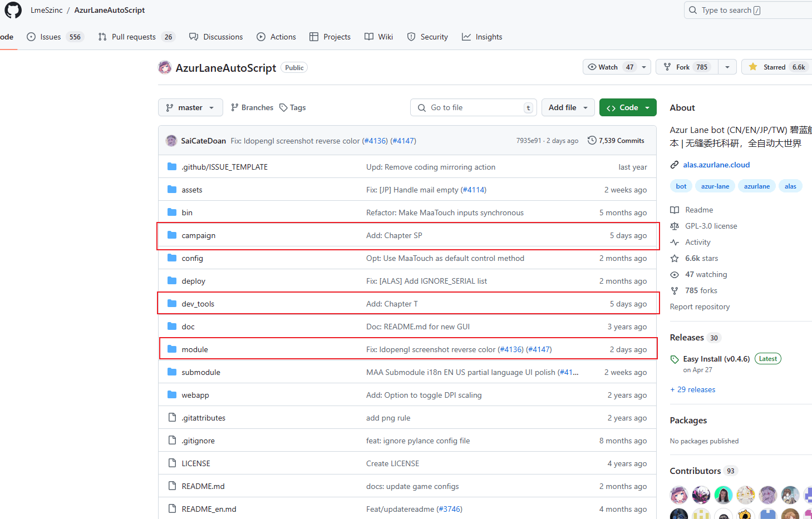Open the campaign folder
This screenshot has height=519, width=812.
198,235
